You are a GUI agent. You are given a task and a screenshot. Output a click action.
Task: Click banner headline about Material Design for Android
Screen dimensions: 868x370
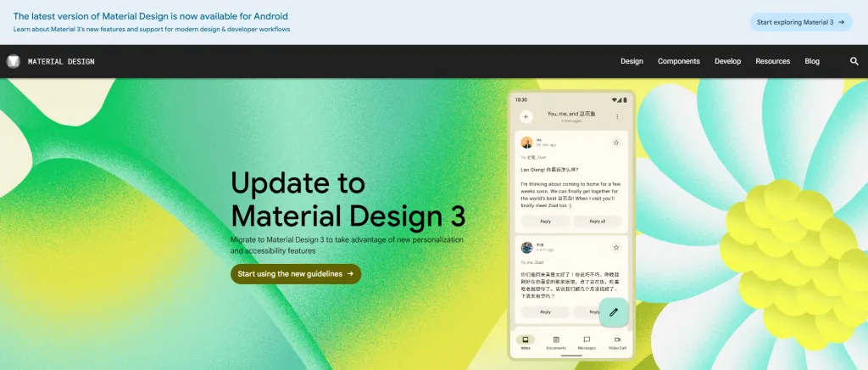coord(151,17)
